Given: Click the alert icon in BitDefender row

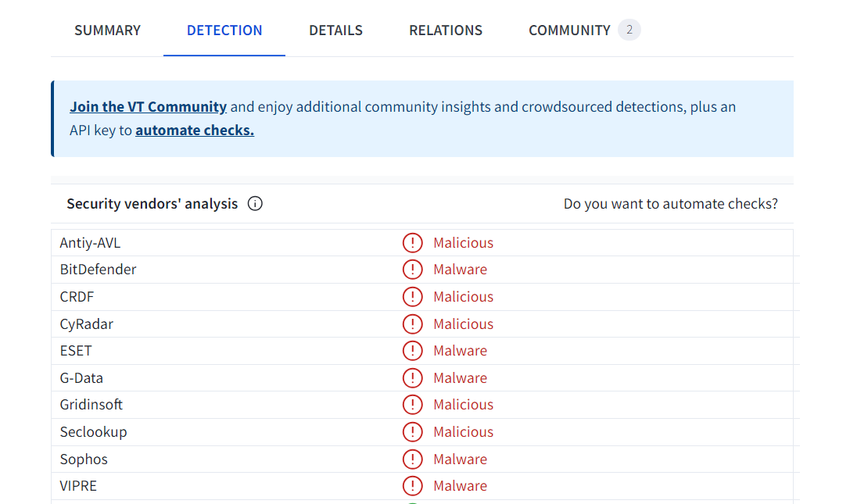Looking at the screenshot, I should pos(412,270).
